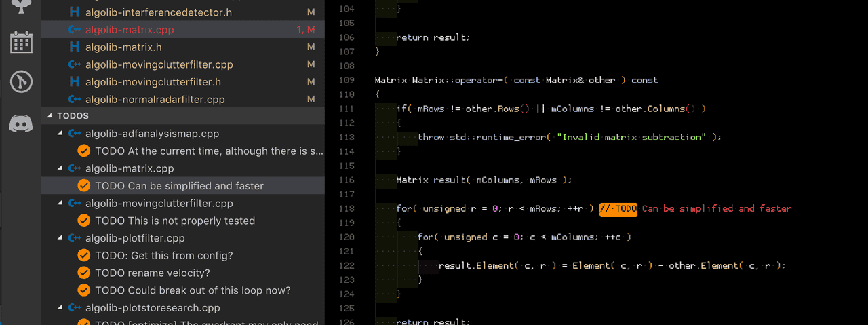Go to 'TODO: Get this from config?' item
Viewport: 868px width, 325px height.
click(163, 256)
